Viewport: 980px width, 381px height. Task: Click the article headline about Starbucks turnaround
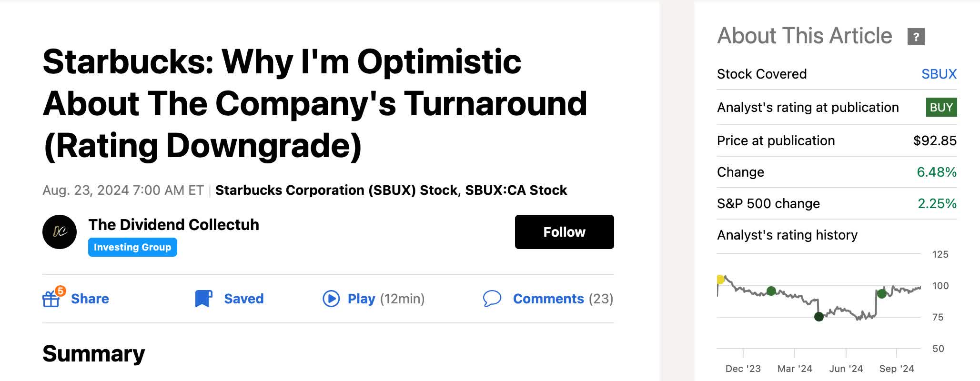point(314,103)
